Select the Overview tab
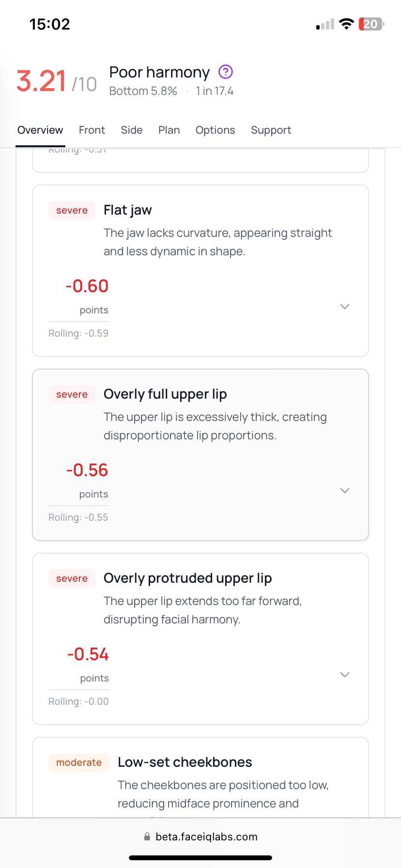Image resolution: width=401 pixels, height=868 pixels. [40, 130]
